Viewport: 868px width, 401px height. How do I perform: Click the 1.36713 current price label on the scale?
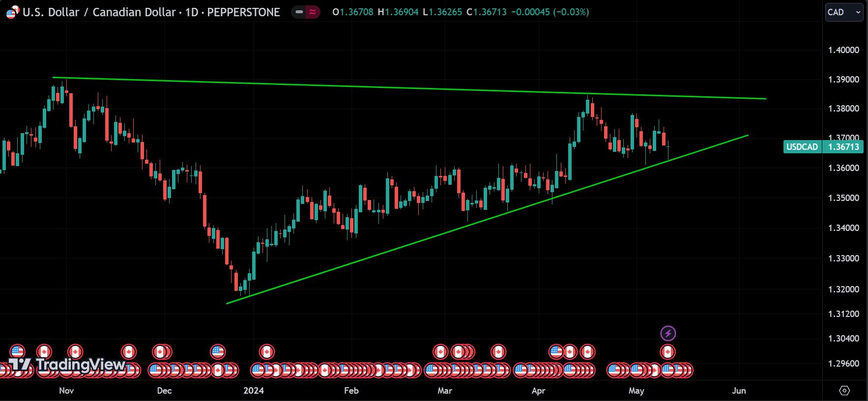[843, 146]
